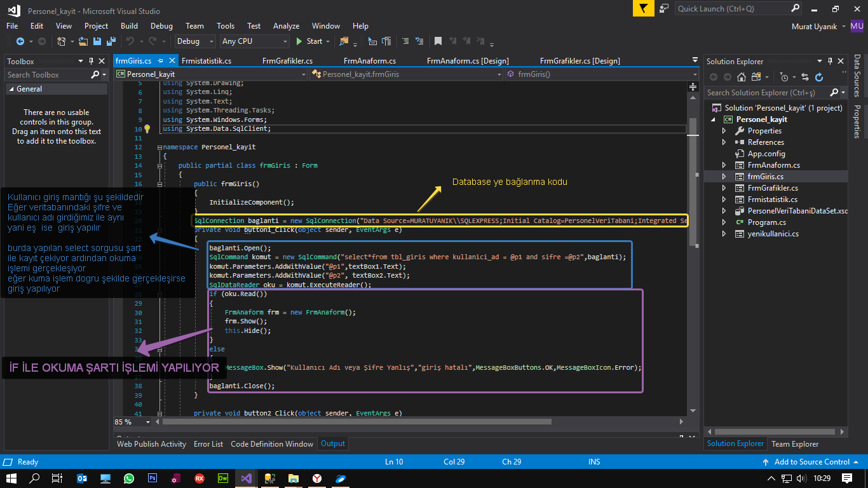This screenshot has height=488, width=868.
Task: Close the Toolbox panel
Action: (102, 61)
